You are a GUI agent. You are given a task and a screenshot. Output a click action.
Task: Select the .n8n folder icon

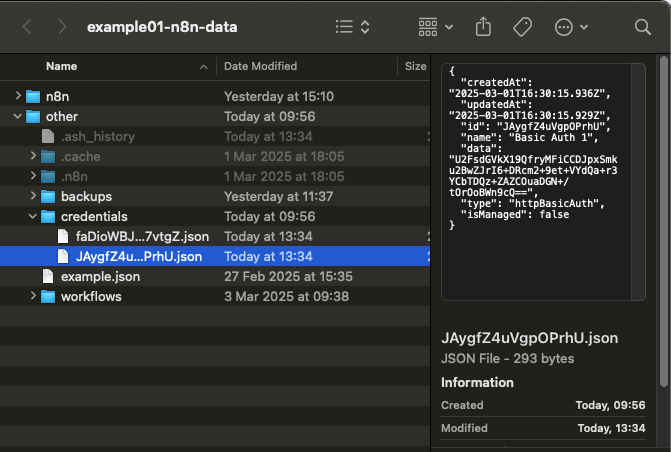pyautogui.click(x=48, y=177)
